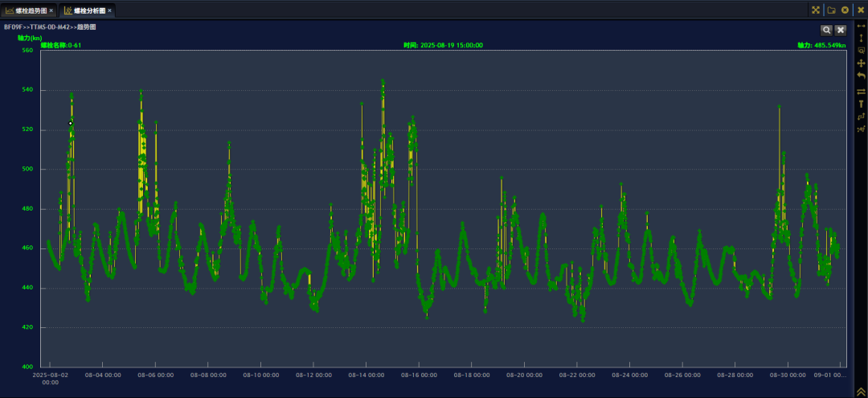Click the circled X icon in top bar

coord(845,10)
